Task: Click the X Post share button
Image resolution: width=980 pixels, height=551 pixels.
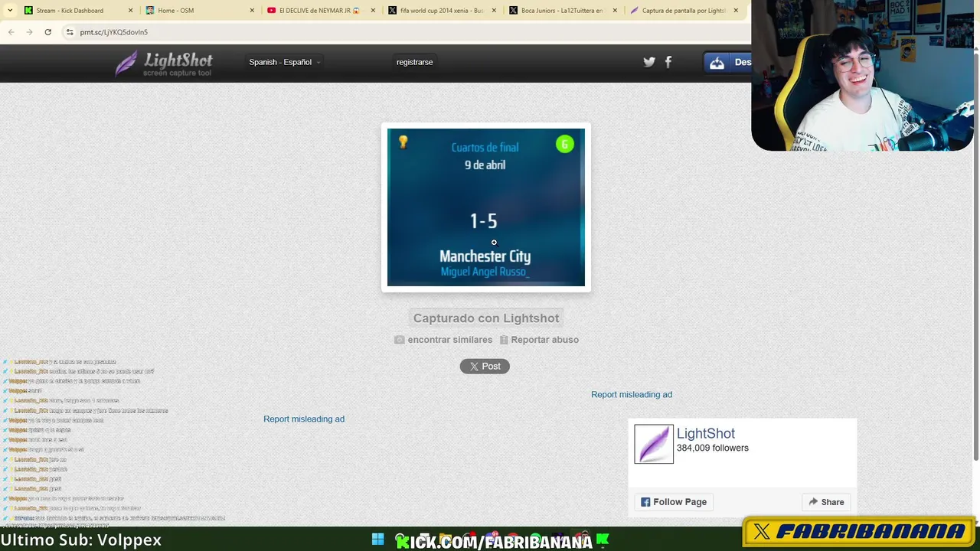Action: click(x=485, y=367)
